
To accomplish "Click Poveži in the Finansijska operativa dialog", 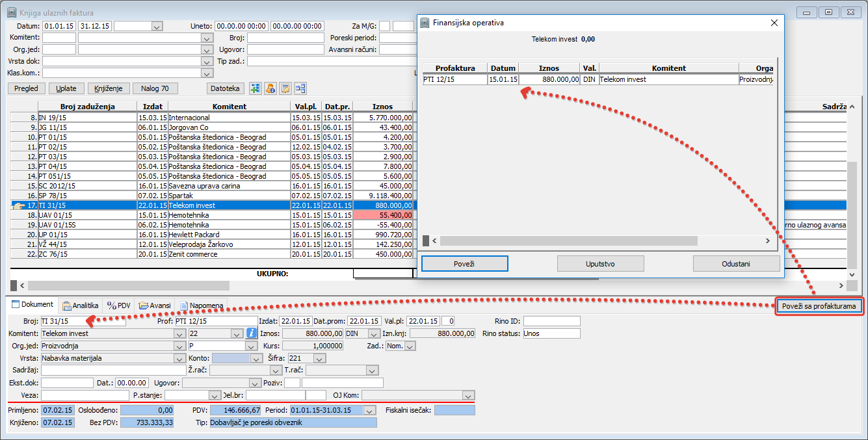I will coord(465,263).
